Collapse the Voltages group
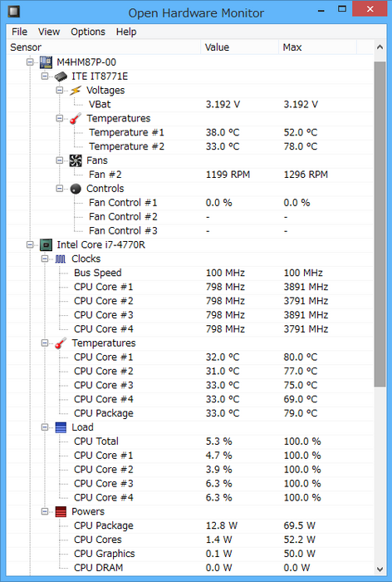Image resolution: width=392 pixels, height=582 pixels. (x=60, y=90)
